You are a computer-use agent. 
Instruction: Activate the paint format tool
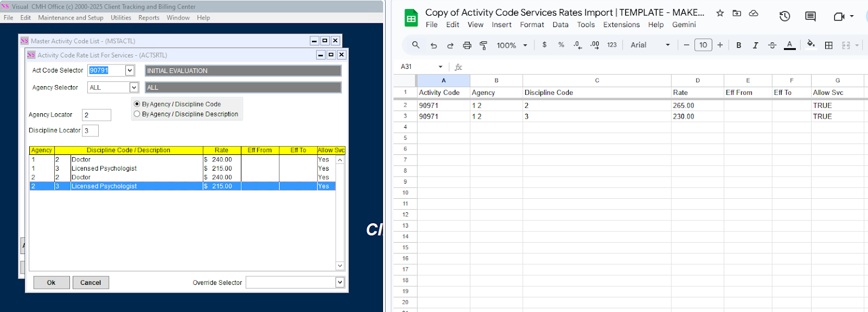tap(483, 45)
